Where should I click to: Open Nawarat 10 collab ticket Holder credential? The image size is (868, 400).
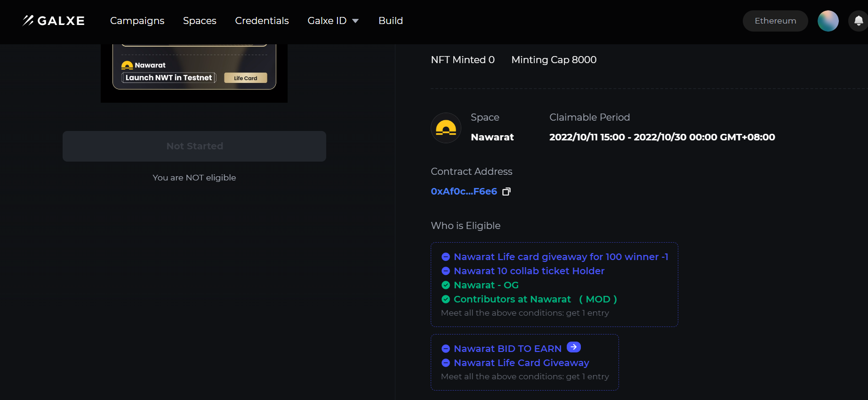(529, 271)
